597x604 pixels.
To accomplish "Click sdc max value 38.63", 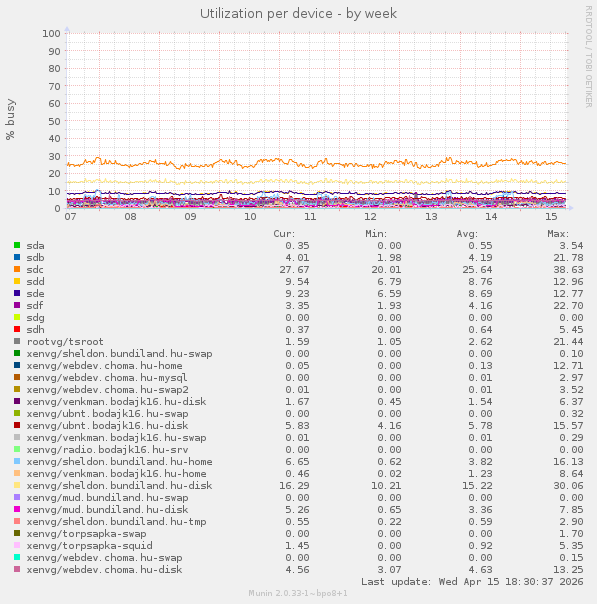I will pos(568,270).
